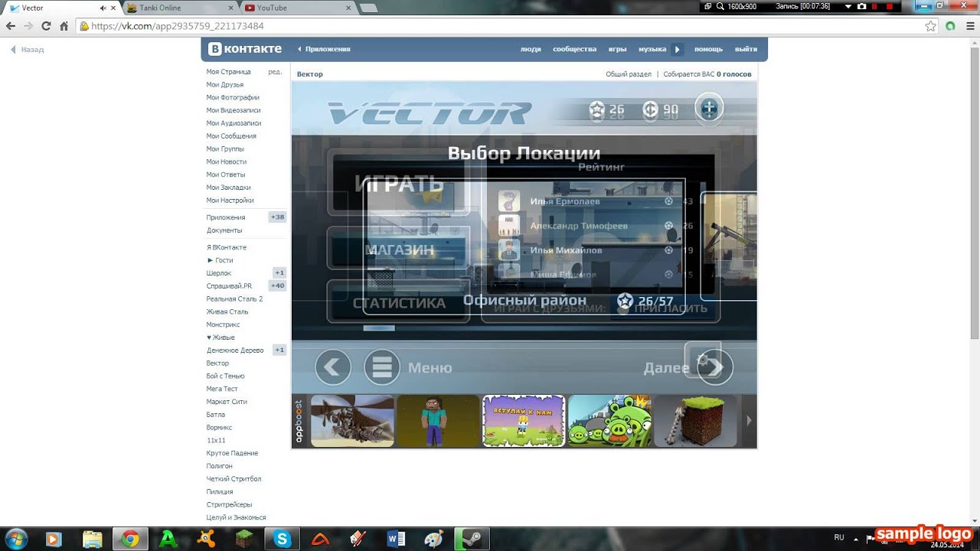Open File Explorer from taskbar
The width and height of the screenshot is (980, 551).
[92, 539]
